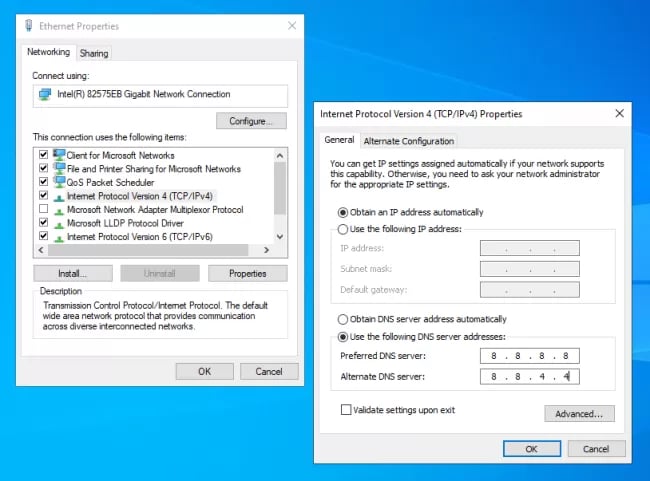Click the horizontal scroll right arrow
The image size is (650, 481).
[x=267, y=250]
